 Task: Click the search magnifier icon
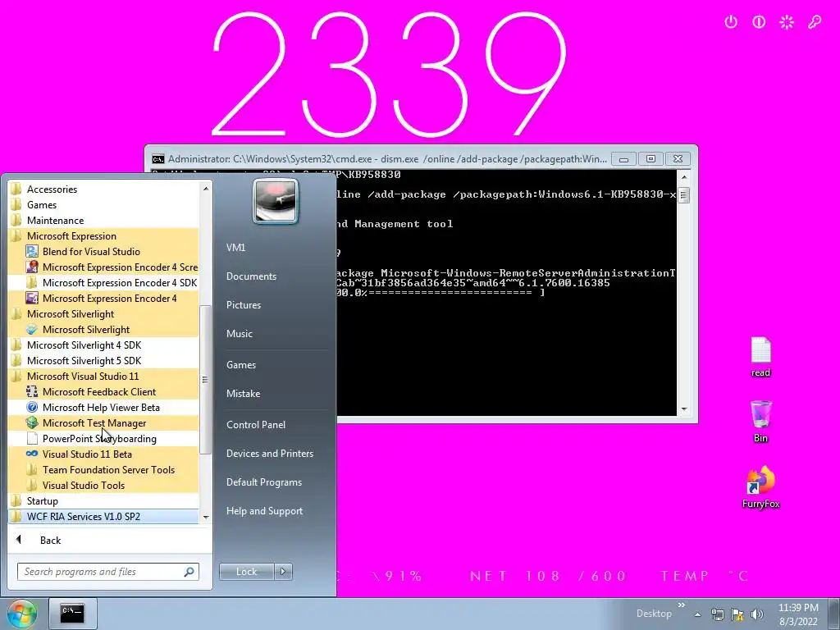(189, 572)
